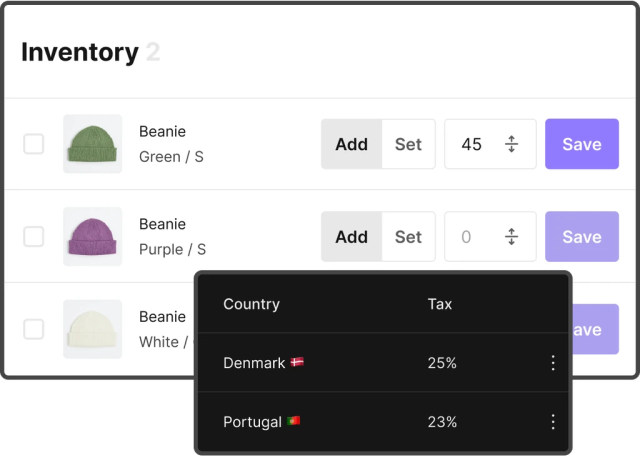Viewport: 640px width, 456px height.
Task: Click the Denmark flag icon
Action: 297,363
